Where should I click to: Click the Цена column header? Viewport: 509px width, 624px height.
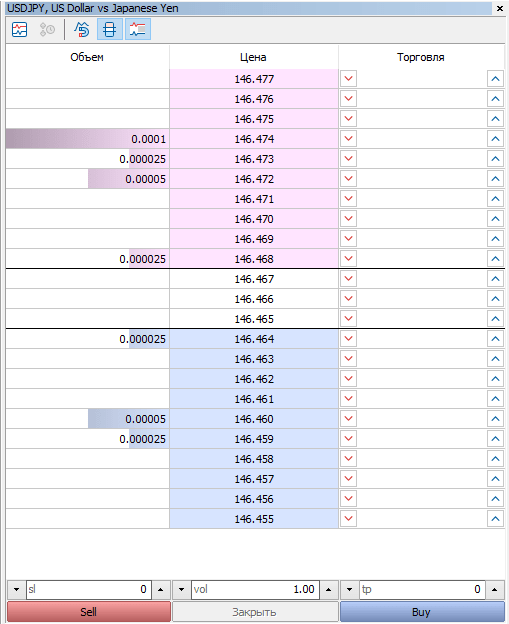[254, 57]
